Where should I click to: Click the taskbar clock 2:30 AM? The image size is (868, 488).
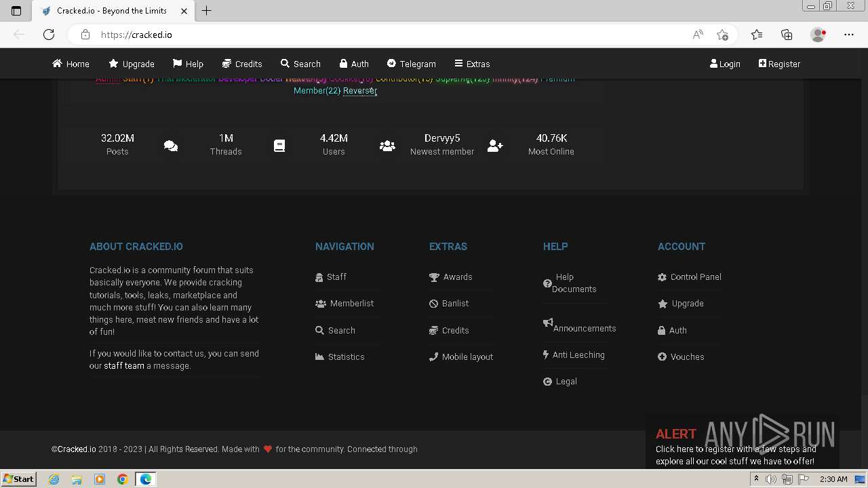pos(833,479)
